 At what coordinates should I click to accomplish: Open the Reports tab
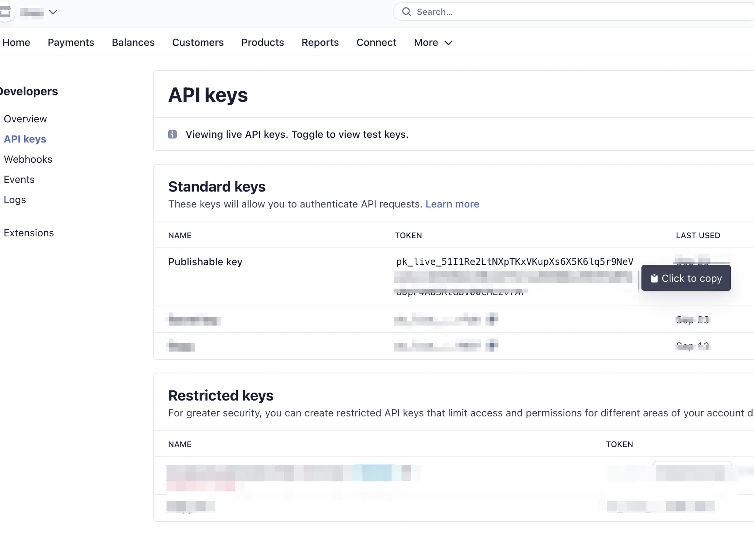[x=320, y=43]
